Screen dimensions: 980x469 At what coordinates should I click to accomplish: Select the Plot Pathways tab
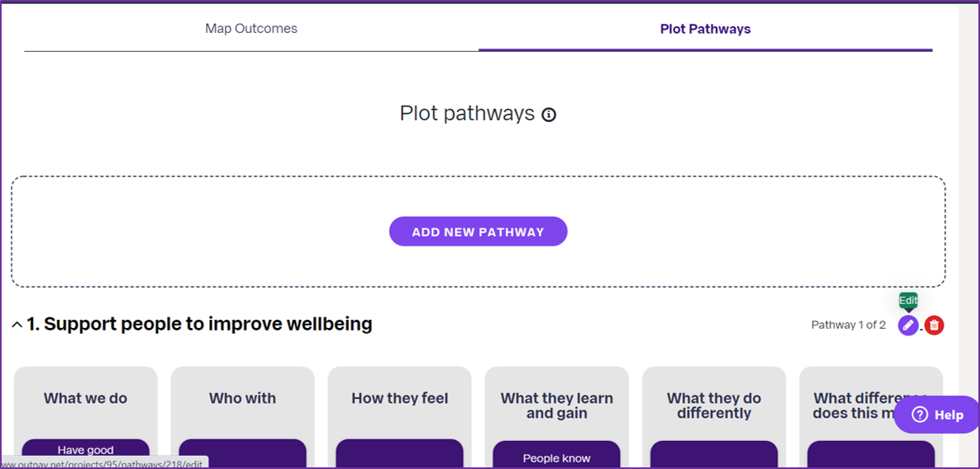[x=706, y=29]
